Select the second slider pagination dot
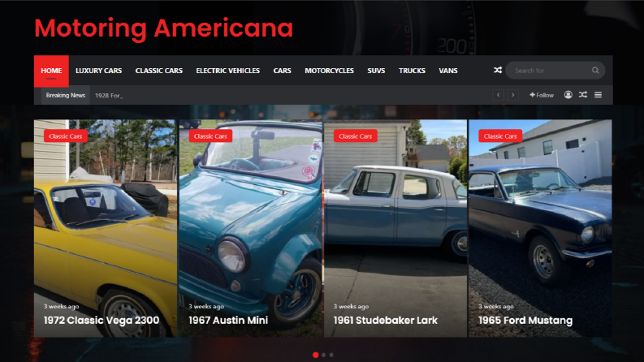Screen dimensions: 644x362 [324, 355]
